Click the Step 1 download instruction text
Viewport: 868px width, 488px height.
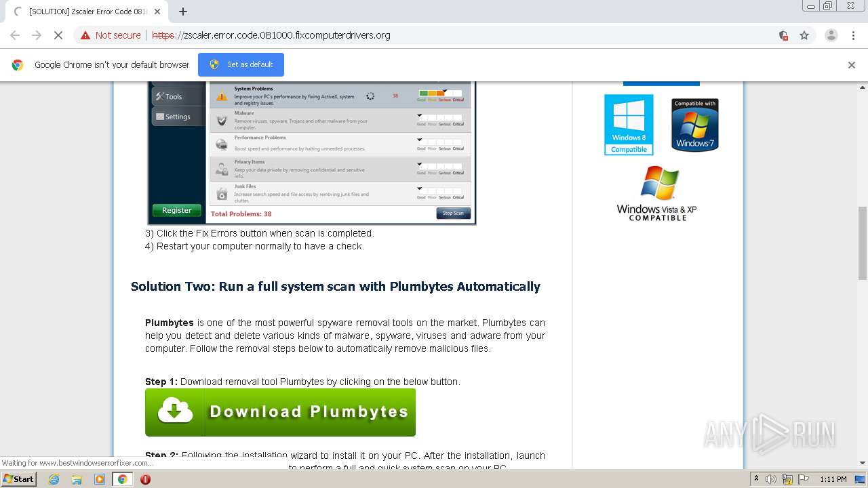tap(302, 382)
